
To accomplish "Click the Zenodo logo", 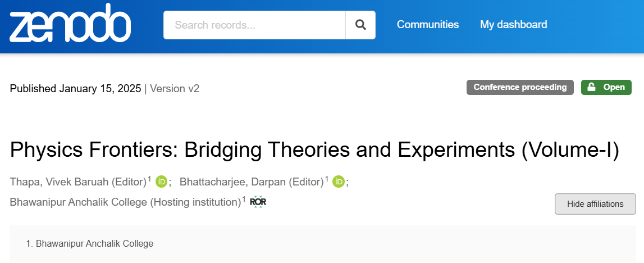I will (x=70, y=23).
